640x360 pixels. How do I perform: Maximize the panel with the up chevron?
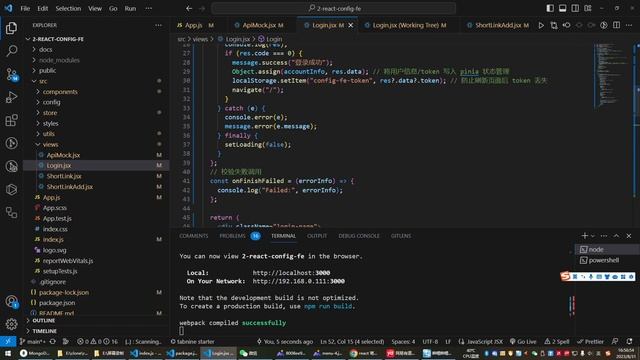tap(616, 236)
